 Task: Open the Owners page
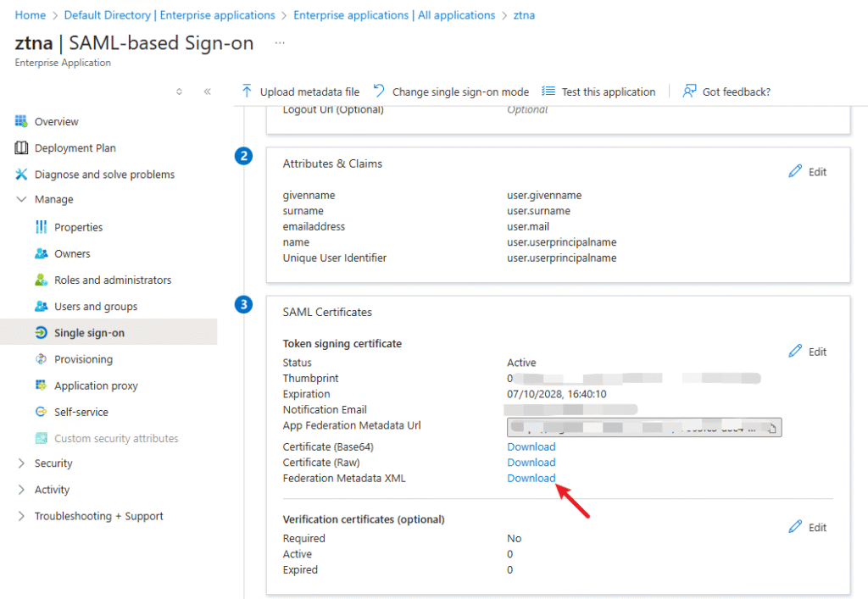click(72, 253)
